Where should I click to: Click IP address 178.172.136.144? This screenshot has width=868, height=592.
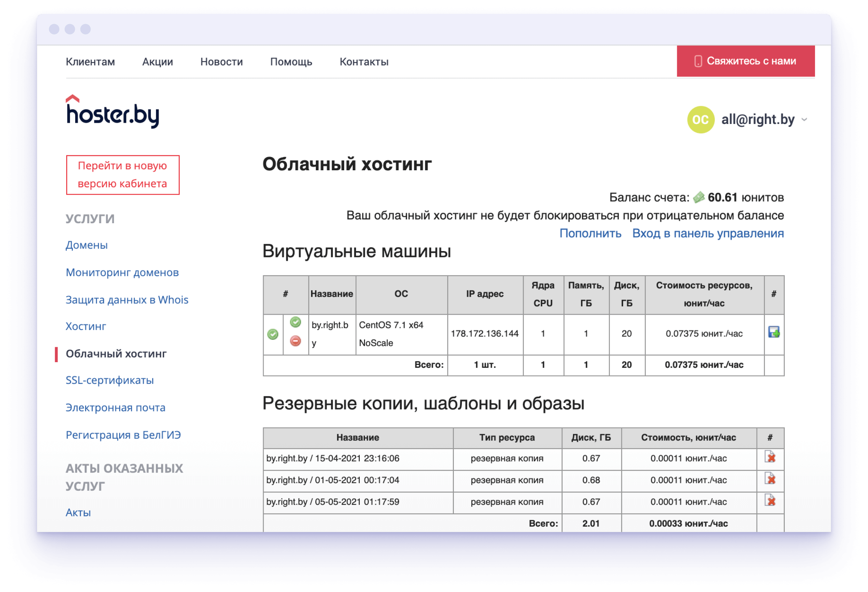click(x=485, y=334)
